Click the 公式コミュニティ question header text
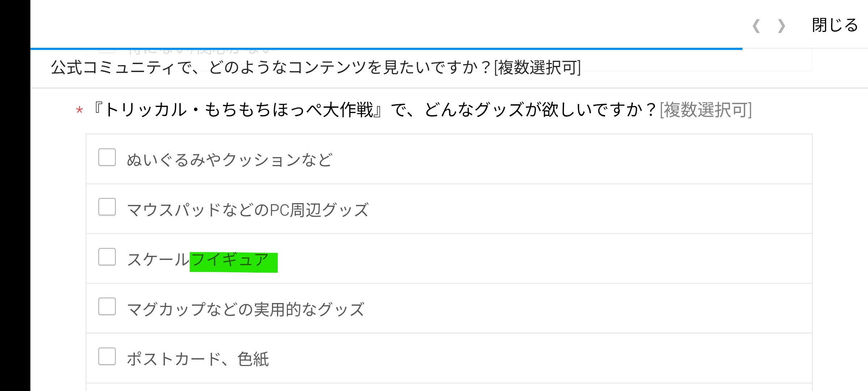The image size is (868, 391). [x=271, y=68]
